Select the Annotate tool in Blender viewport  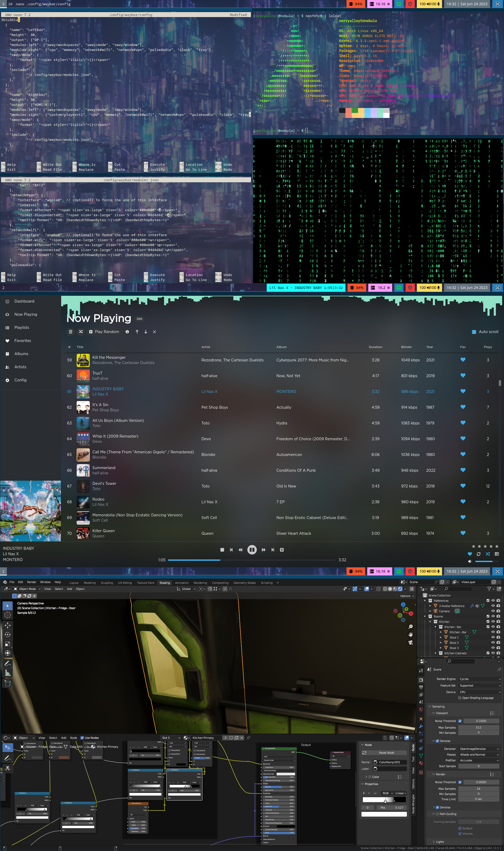point(7,663)
